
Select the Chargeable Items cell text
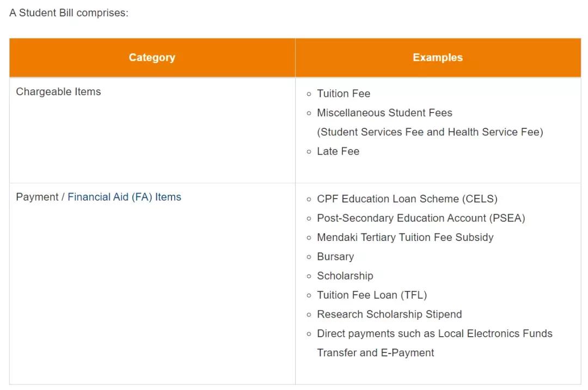coord(58,92)
